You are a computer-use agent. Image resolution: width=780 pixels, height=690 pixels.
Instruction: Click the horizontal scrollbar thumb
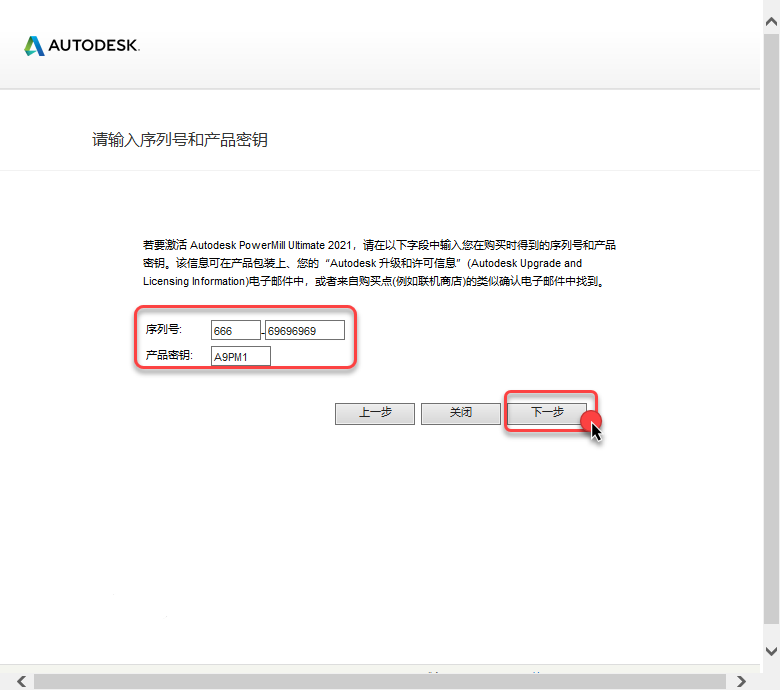point(380,681)
